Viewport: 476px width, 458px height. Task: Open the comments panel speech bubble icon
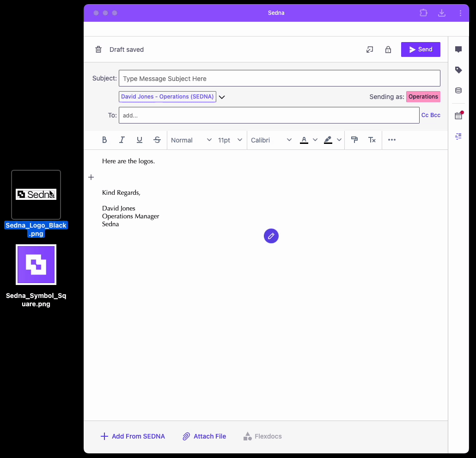(458, 50)
